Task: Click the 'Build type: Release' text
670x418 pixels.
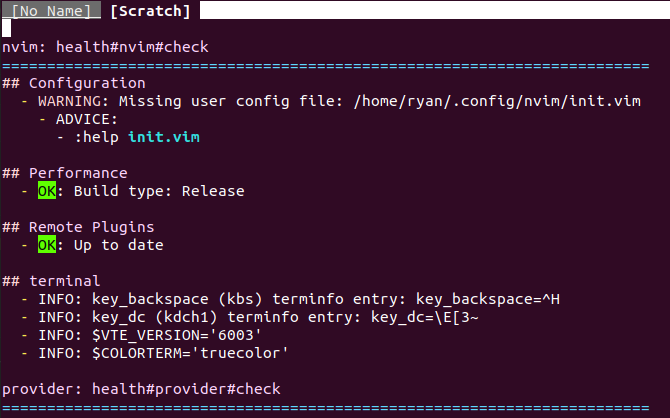Action: tap(159, 191)
